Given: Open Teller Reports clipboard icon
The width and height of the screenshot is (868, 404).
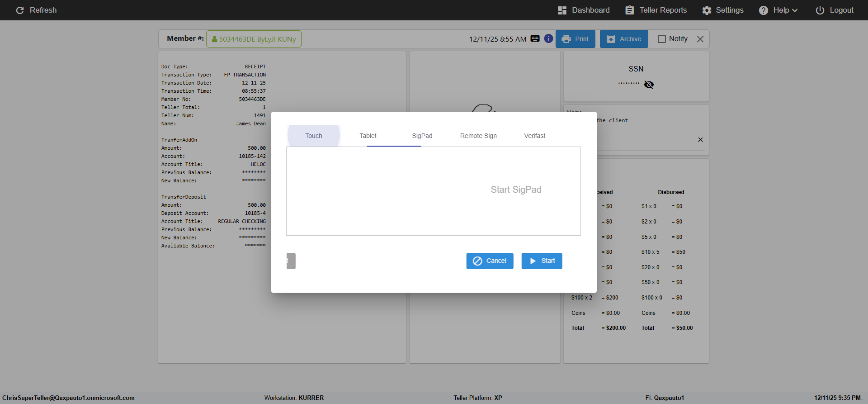Looking at the screenshot, I should click(x=629, y=10).
